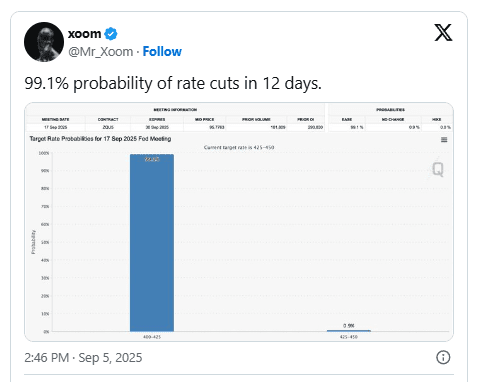Viewport: 477px width, 382px height.
Task: Select the Meeting Date column header
Action: 55,119
